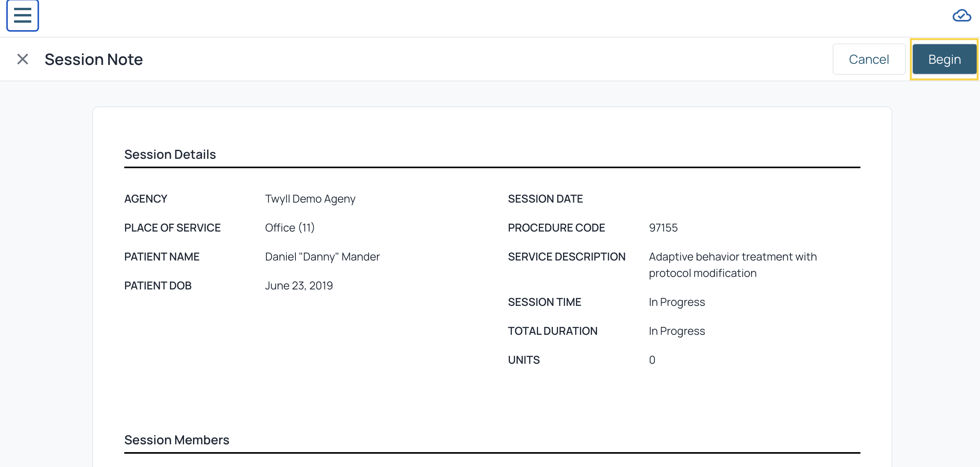Click the SESSION DATE field label
This screenshot has width=980, height=467.
(545, 199)
